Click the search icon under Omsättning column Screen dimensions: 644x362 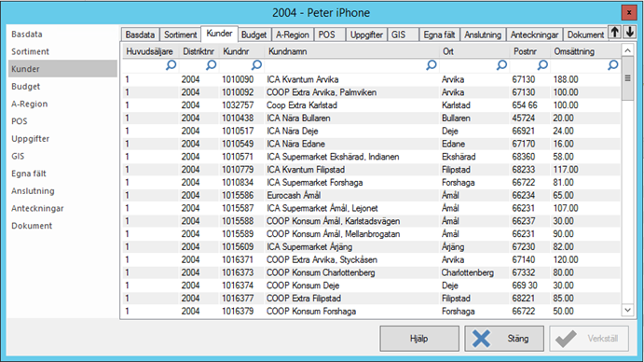click(613, 65)
